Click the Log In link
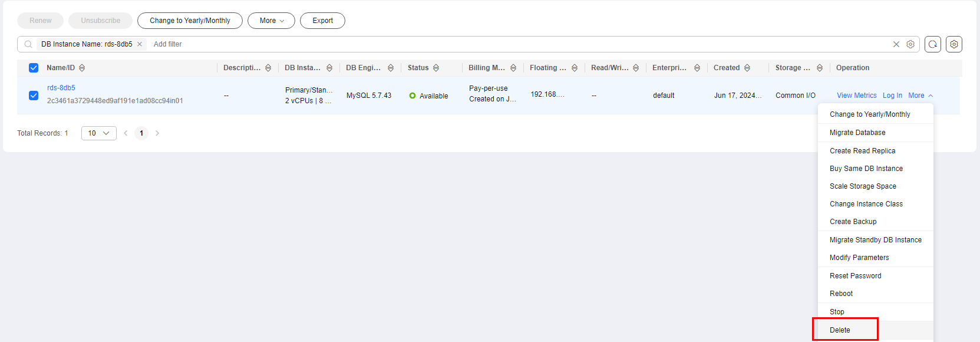Screen dimensions: 980x342 tap(892, 96)
